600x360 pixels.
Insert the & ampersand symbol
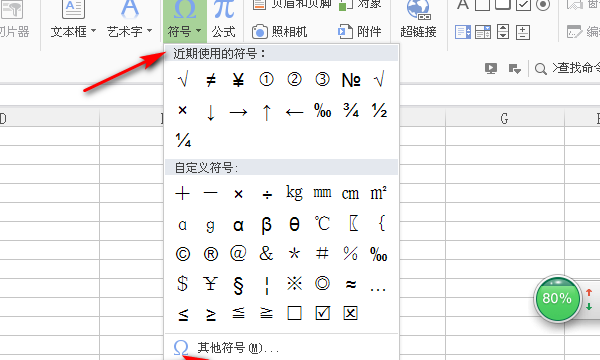click(x=266, y=253)
